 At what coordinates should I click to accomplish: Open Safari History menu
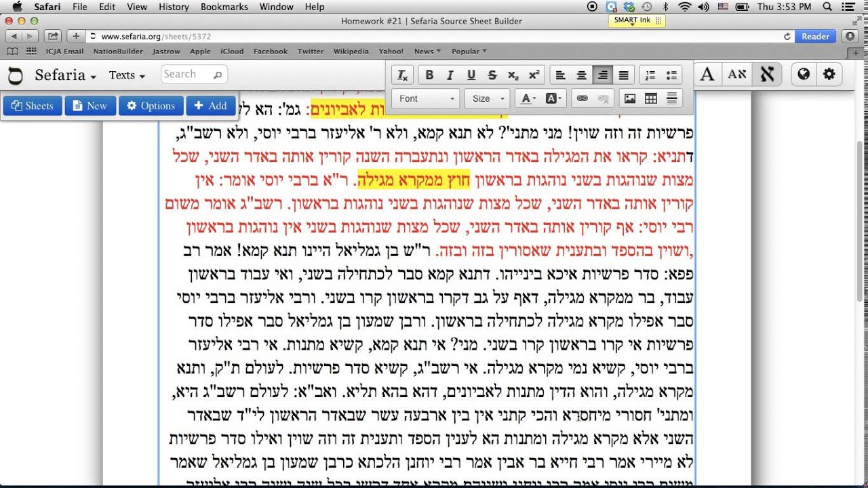(x=174, y=7)
